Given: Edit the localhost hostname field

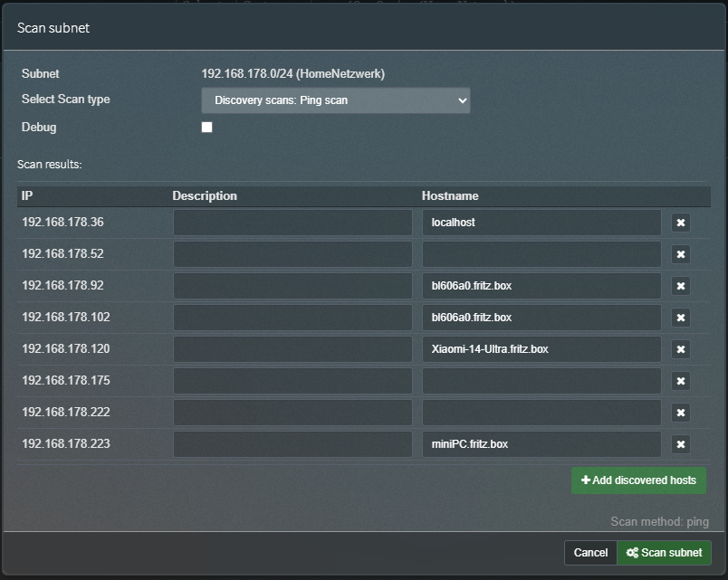Looking at the screenshot, I should pyautogui.click(x=541, y=223).
